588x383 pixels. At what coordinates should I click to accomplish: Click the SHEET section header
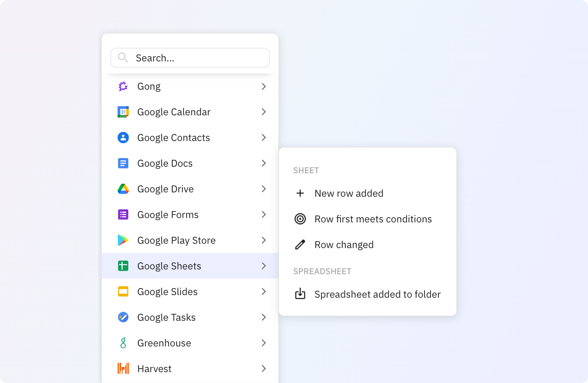(x=306, y=171)
